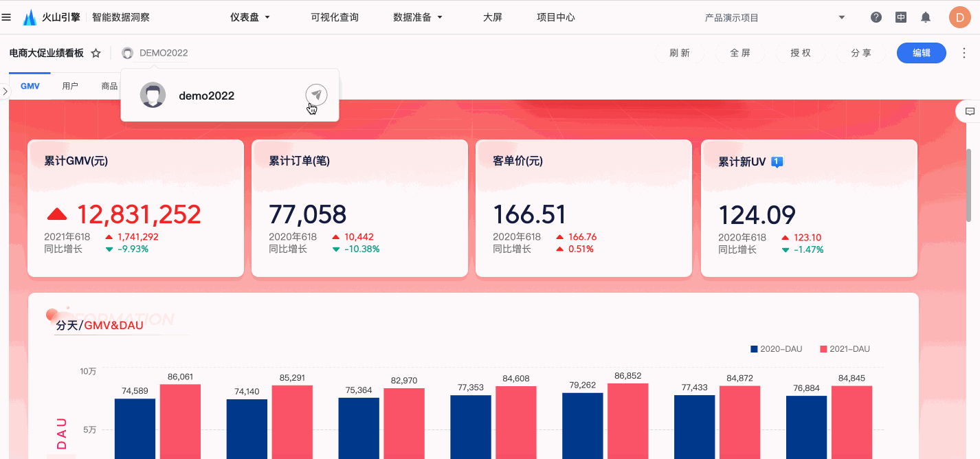Click the bar labeled 74,589
980x459 pixels.
tap(135, 429)
